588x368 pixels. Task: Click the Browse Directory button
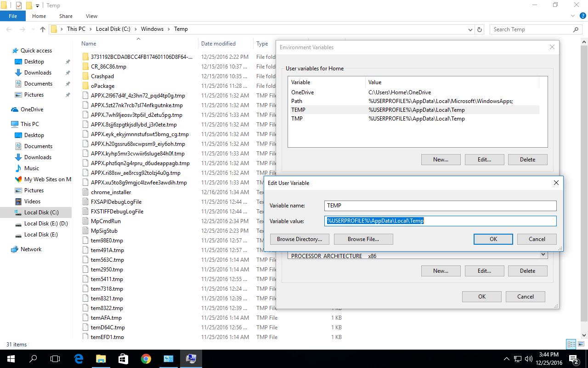(x=299, y=239)
